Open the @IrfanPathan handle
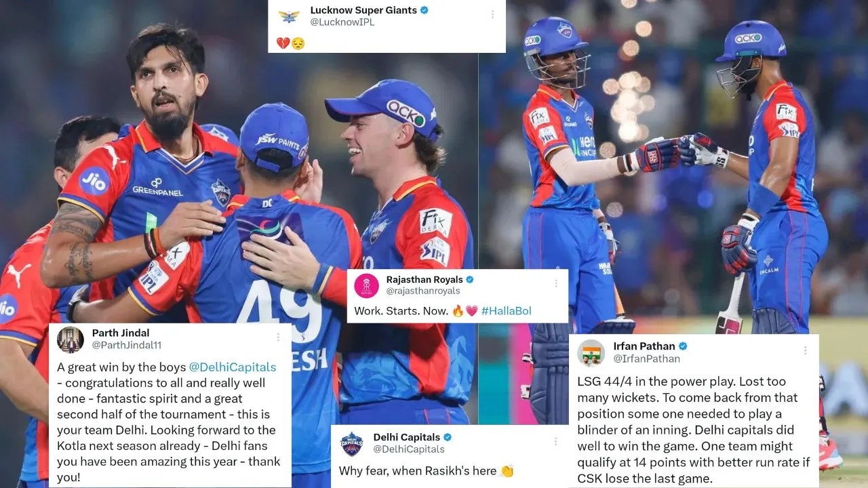The width and height of the screenshot is (868, 488). point(647,359)
